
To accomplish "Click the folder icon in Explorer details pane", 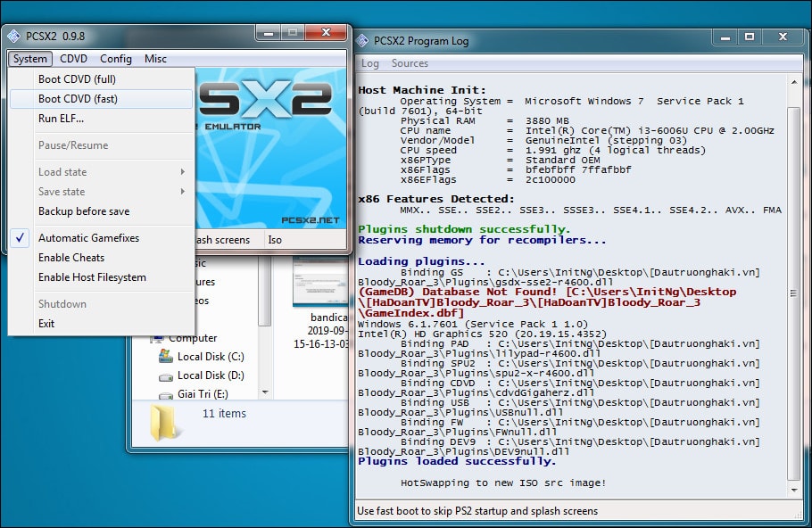I will 165,423.
